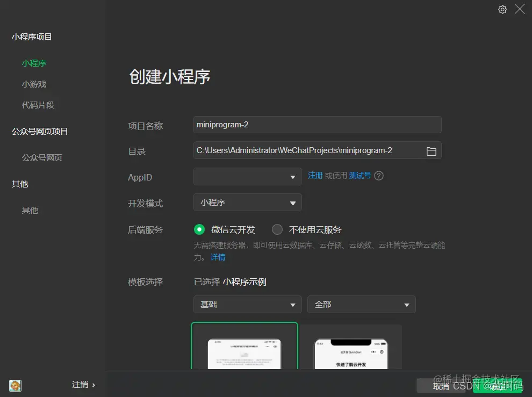This screenshot has width=532, height=397.
Task: Click the 取消 button
Action: [441, 386]
